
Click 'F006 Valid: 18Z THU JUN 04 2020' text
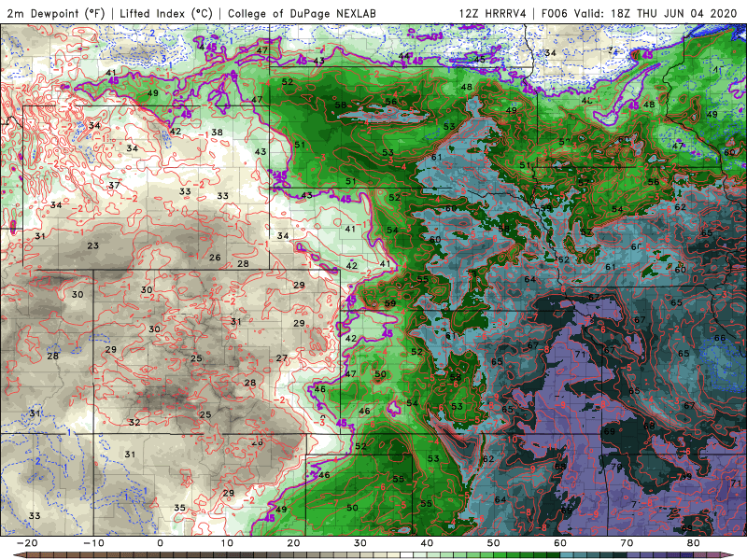(x=640, y=13)
